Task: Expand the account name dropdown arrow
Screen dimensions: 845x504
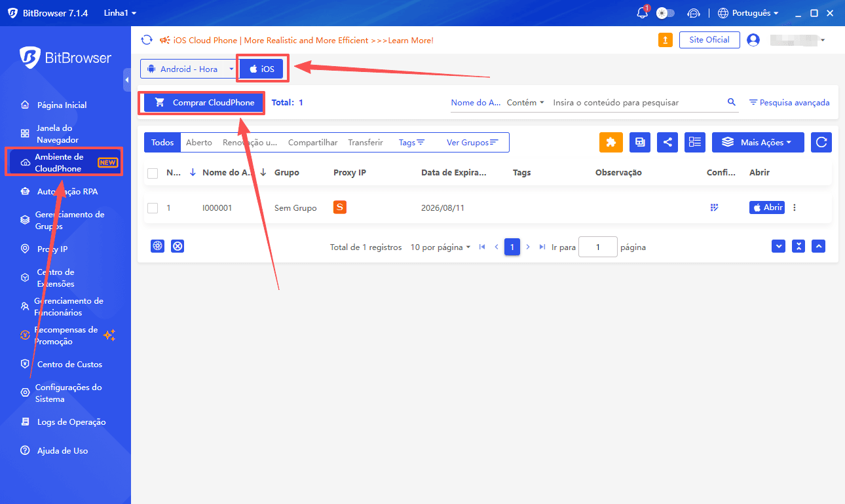Action: click(823, 41)
